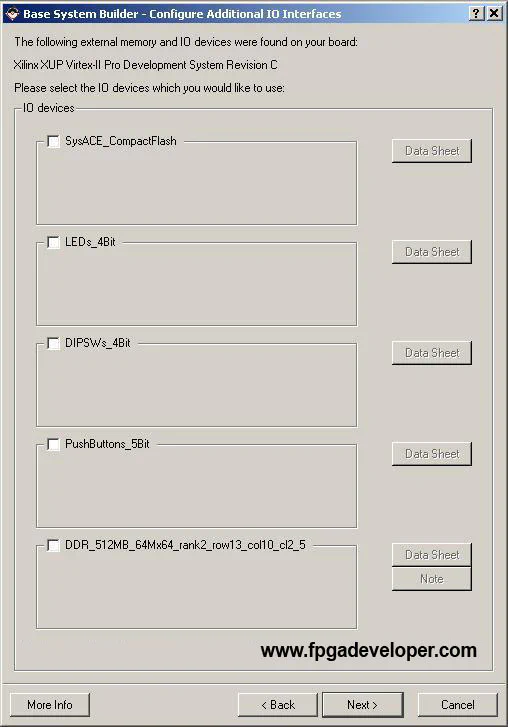Click the Base System Builder title bar icon
The image size is (508, 727).
click(x=12, y=13)
